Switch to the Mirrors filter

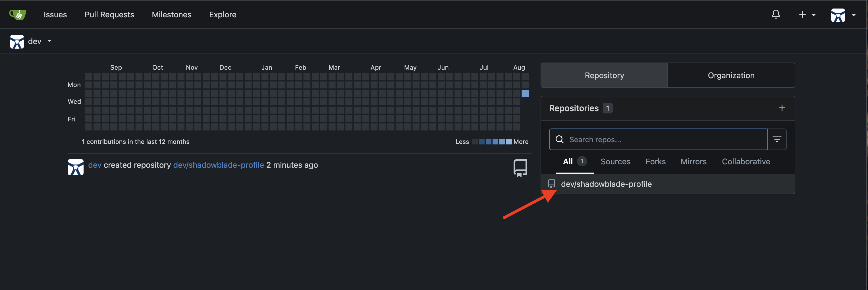693,161
